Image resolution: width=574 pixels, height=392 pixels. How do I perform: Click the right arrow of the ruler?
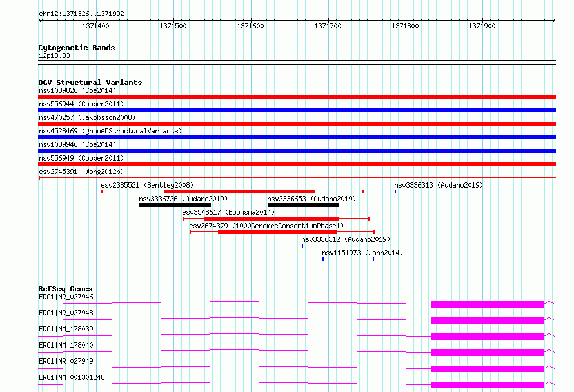point(553,20)
